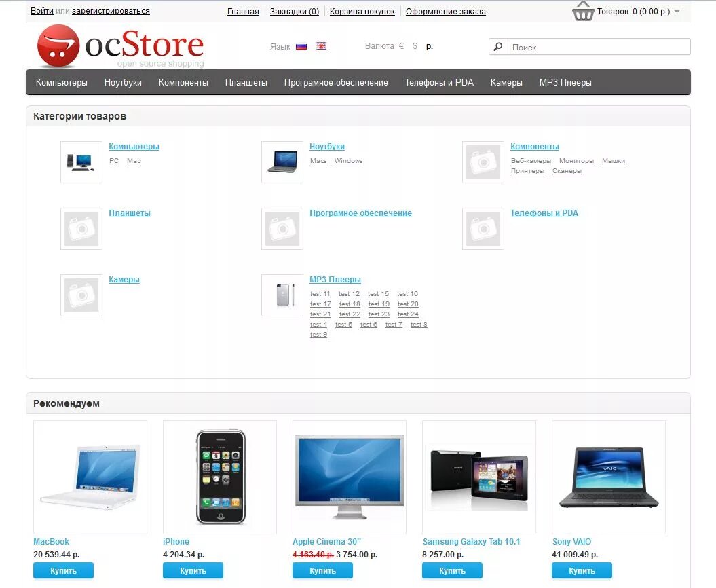Open Камеры in the main menu bar

(x=506, y=83)
